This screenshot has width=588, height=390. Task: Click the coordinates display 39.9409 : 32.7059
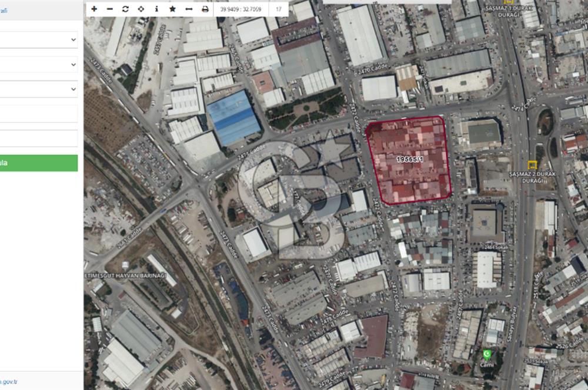coord(241,9)
